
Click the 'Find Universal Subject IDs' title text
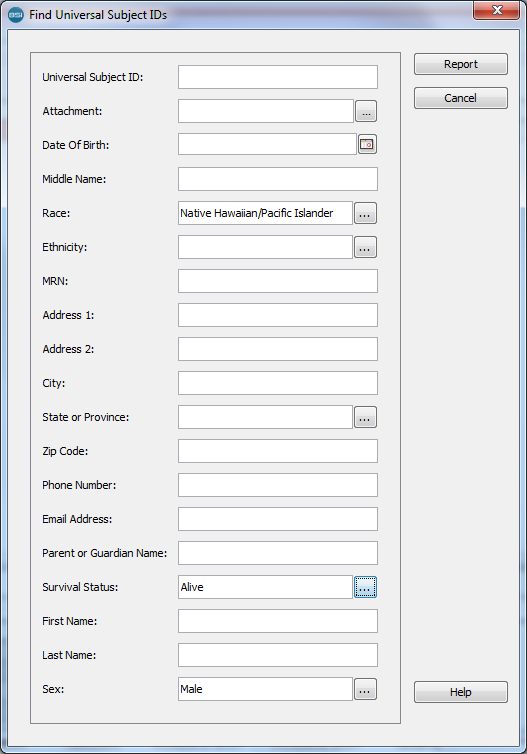click(98, 15)
